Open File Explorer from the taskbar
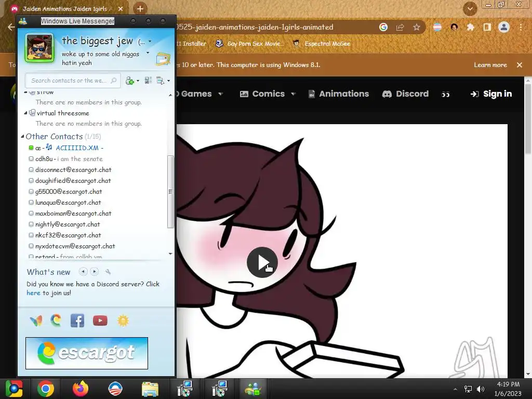This screenshot has height=399, width=532. [x=150, y=389]
